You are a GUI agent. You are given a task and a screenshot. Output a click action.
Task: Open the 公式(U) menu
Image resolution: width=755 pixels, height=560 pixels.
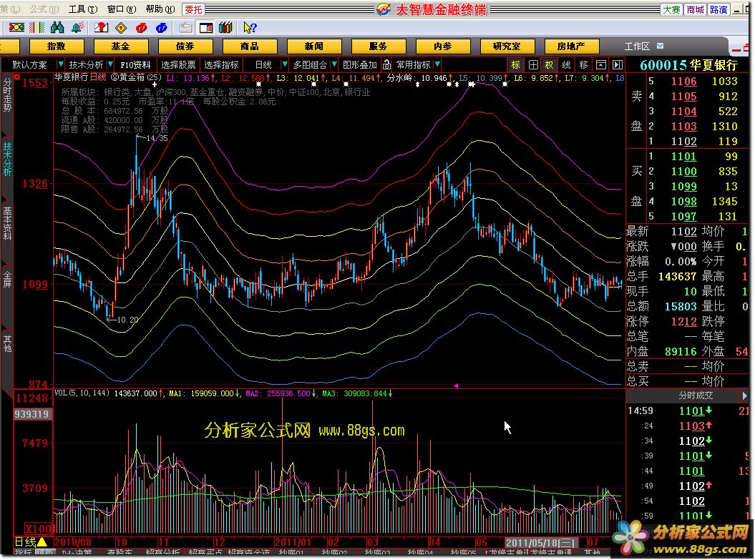tap(44, 9)
